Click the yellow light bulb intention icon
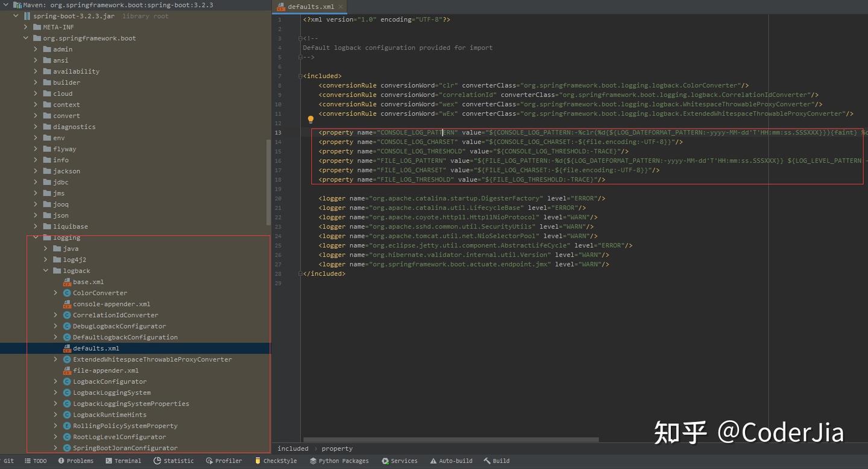The height and width of the screenshot is (469, 868). tap(311, 120)
